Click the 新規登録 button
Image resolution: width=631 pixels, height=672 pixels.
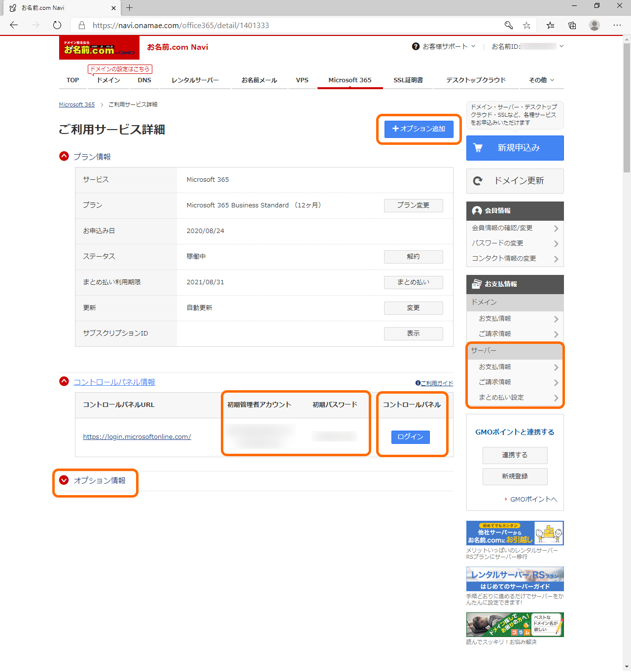pos(515,476)
